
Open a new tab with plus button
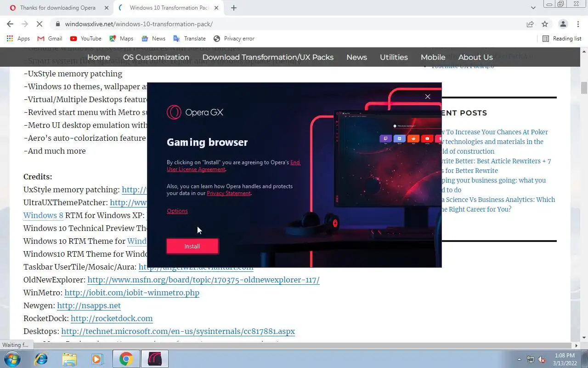click(234, 8)
